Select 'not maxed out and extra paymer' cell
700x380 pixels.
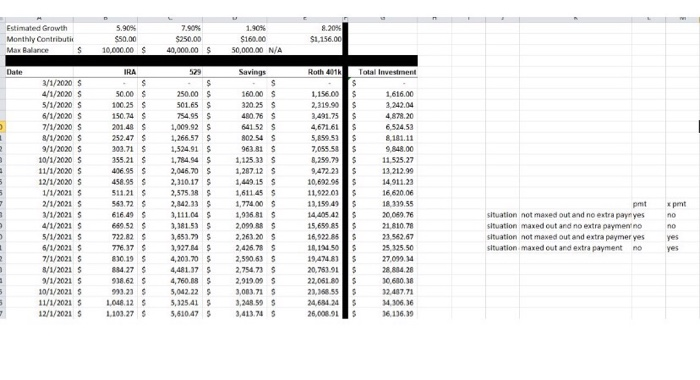pyautogui.click(x=575, y=237)
